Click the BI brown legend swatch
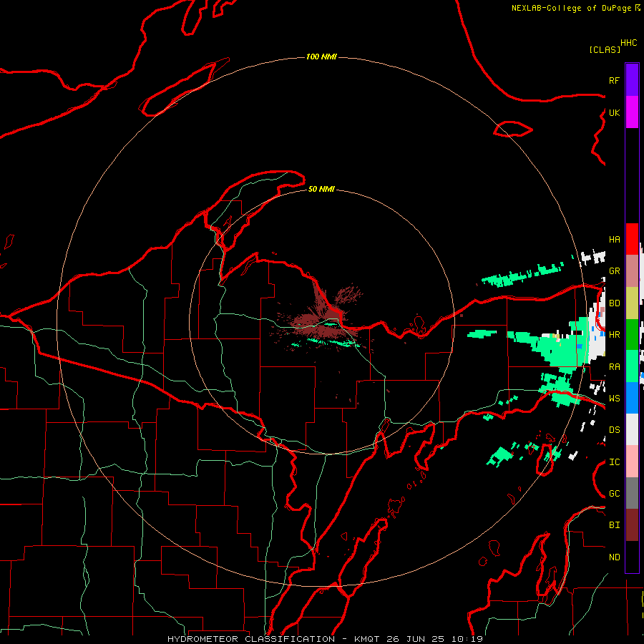This screenshot has width=644, height=644. (x=632, y=525)
